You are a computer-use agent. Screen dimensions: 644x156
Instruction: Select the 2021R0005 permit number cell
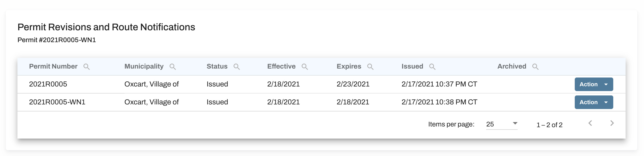pyautogui.click(x=48, y=84)
